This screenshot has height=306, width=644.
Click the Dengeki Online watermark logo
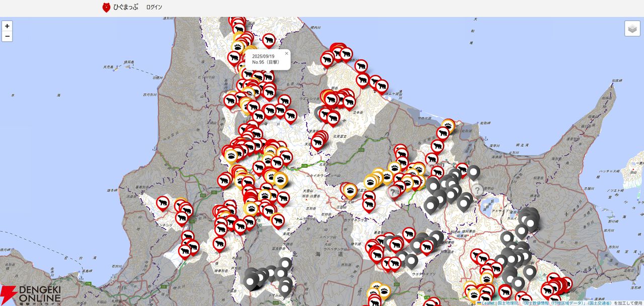31,295
